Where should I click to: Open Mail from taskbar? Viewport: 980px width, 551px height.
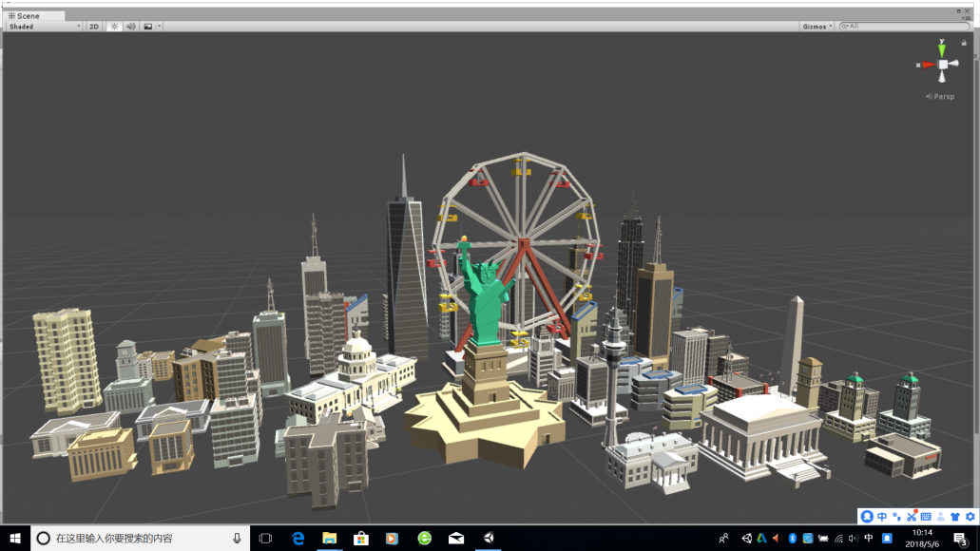[456, 538]
